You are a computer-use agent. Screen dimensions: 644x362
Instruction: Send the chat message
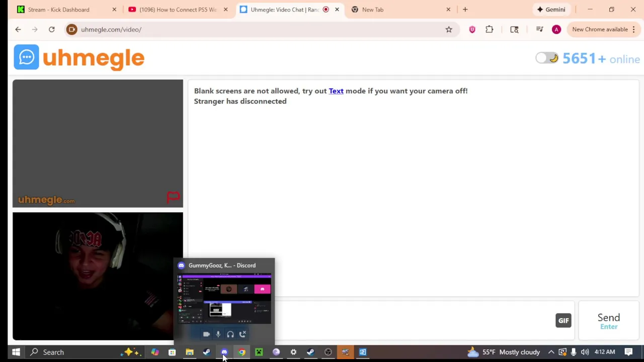[609, 321]
